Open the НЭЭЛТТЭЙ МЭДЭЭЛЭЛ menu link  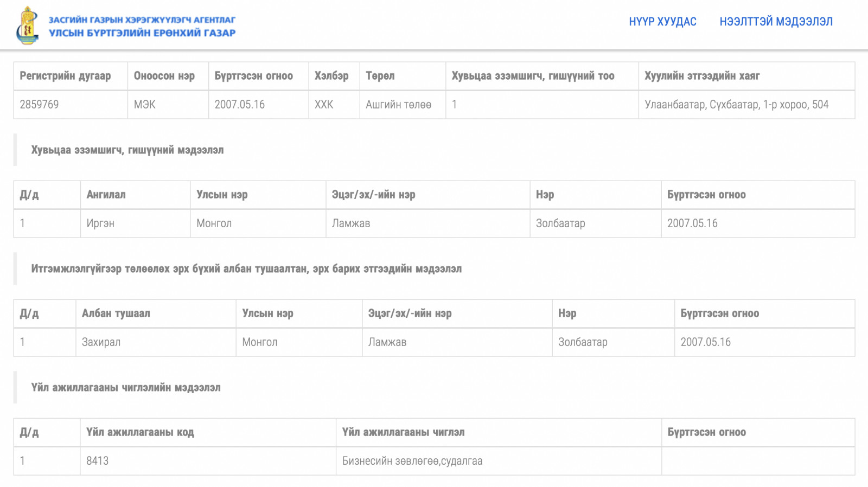click(776, 22)
